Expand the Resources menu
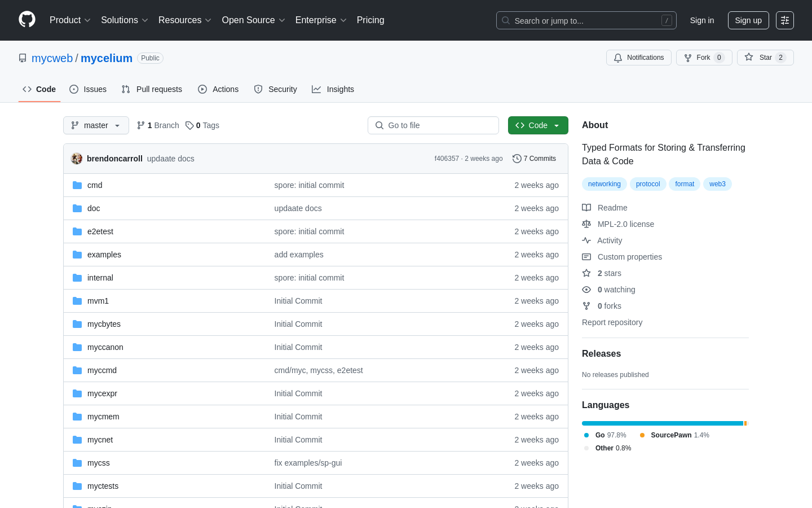The height and width of the screenshot is (508, 812). tap(185, 20)
